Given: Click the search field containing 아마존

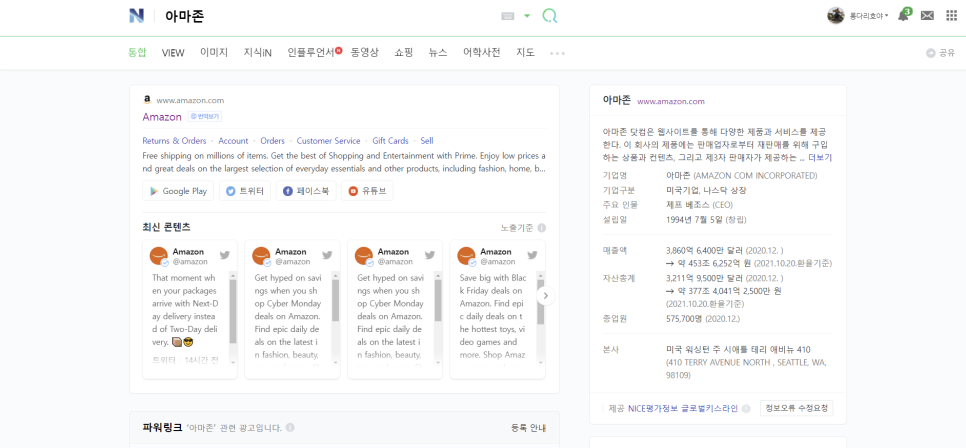Looking at the screenshot, I should (327, 16).
